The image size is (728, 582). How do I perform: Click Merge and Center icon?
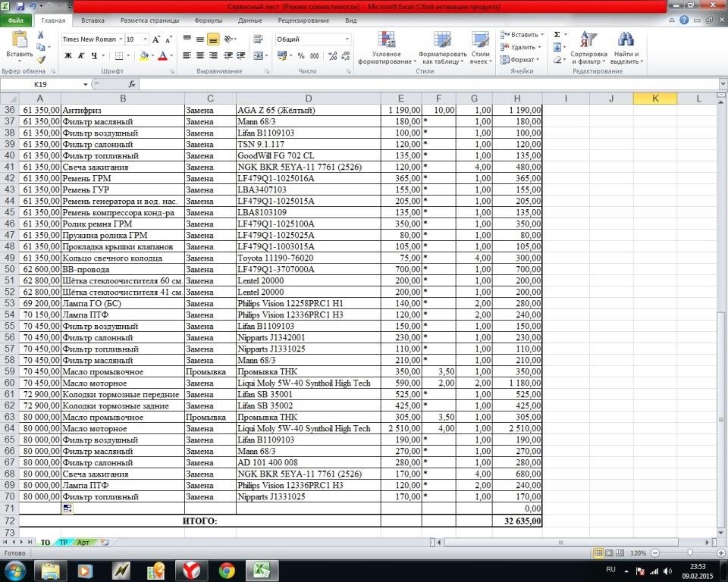258,55
